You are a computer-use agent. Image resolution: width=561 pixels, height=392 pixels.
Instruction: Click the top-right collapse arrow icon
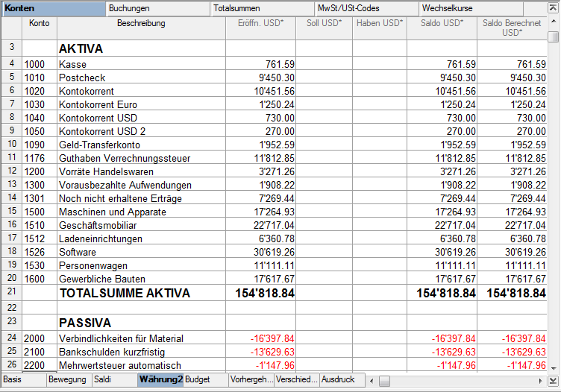pyautogui.click(x=552, y=8)
